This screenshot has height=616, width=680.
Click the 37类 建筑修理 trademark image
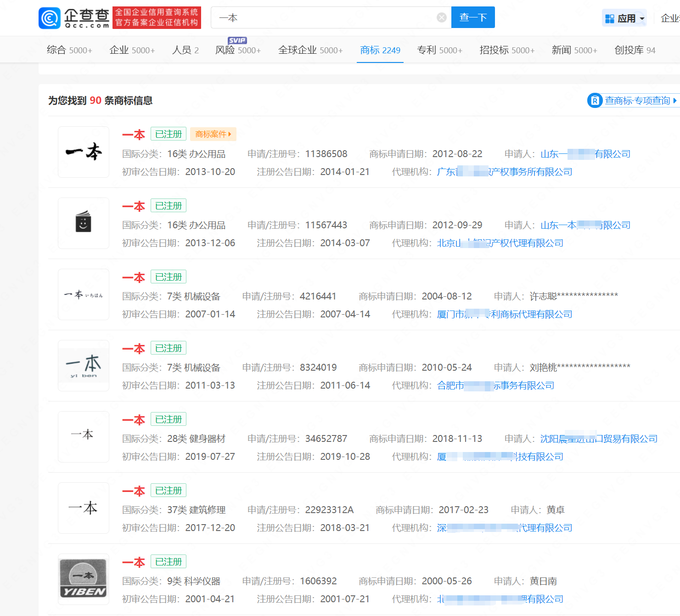[84, 508]
